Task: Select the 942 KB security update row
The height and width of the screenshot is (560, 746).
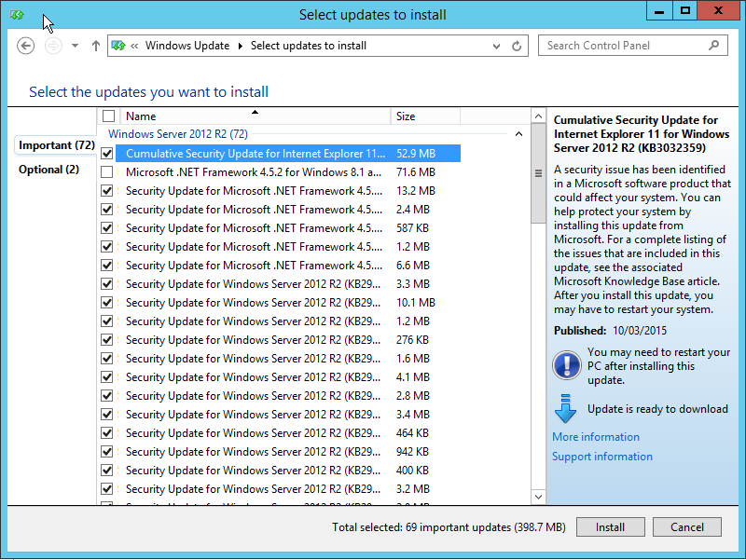Action: 288,452
